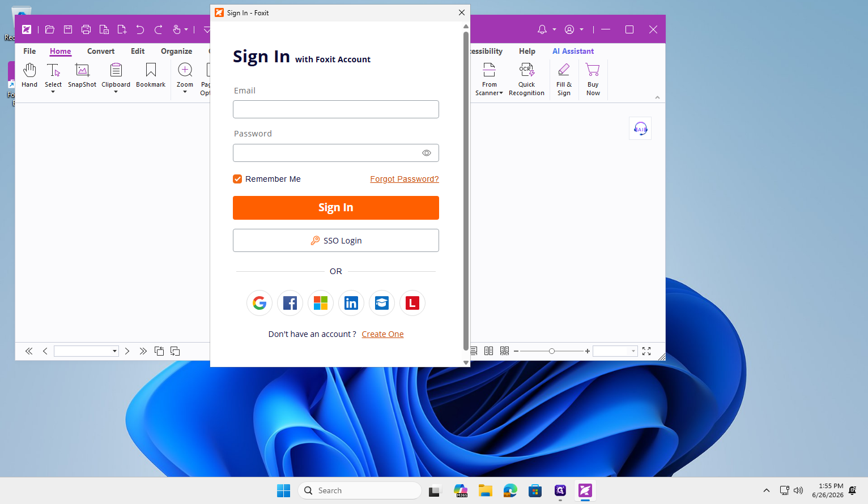Click the zoom slider handle
868x504 pixels.
click(x=552, y=351)
